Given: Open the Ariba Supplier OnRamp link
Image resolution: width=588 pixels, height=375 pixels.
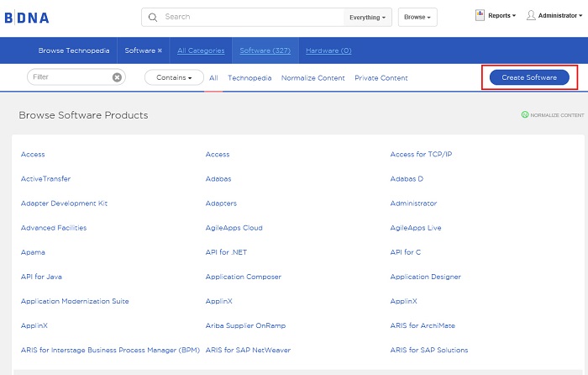Looking at the screenshot, I should [x=245, y=325].
